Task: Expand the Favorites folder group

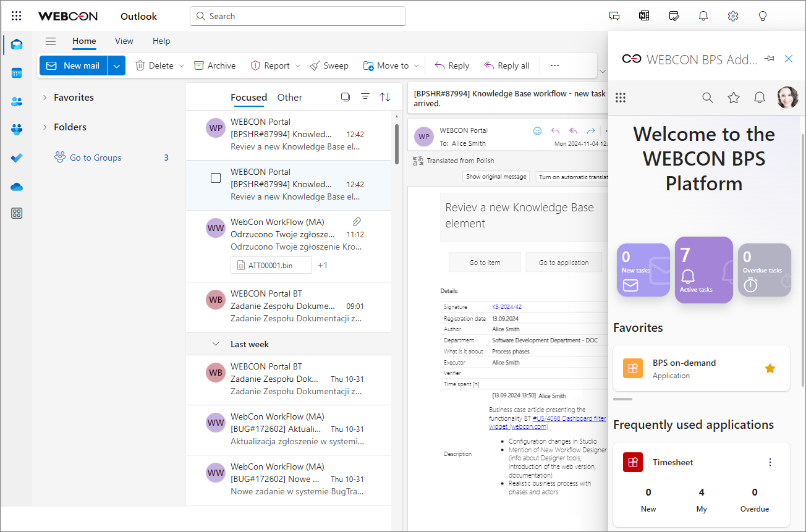Action: pos(45,98)
